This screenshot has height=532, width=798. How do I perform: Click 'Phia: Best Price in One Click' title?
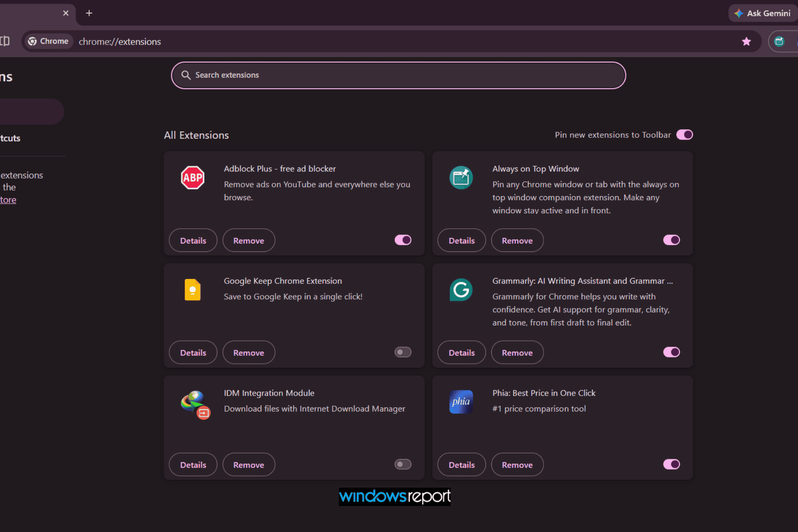[x=544, y=393]
